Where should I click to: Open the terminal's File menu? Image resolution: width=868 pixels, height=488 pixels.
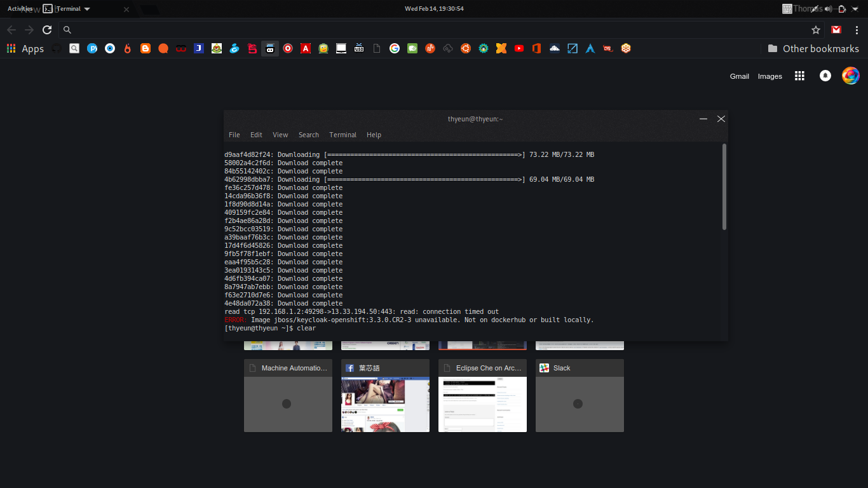[x=234, y=135]
